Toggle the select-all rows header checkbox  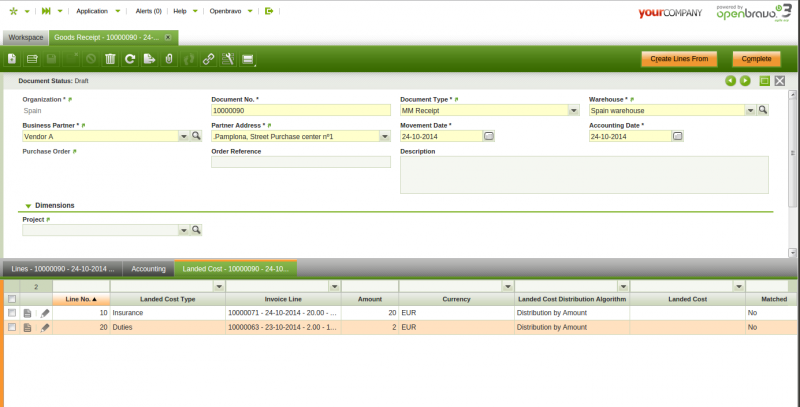[12, 299]
